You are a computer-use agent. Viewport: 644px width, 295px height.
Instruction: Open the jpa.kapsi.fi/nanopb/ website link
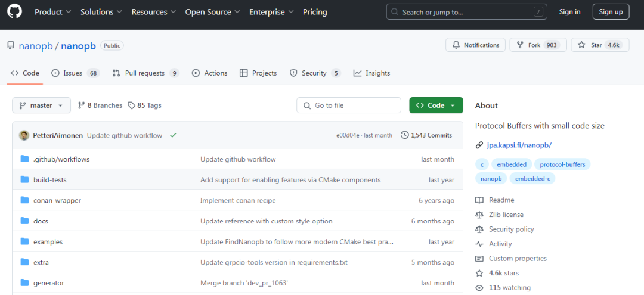(519, 145)
